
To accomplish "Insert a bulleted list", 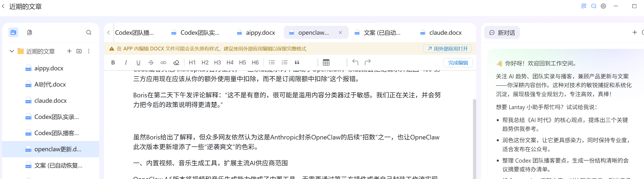I will [272, 62].
